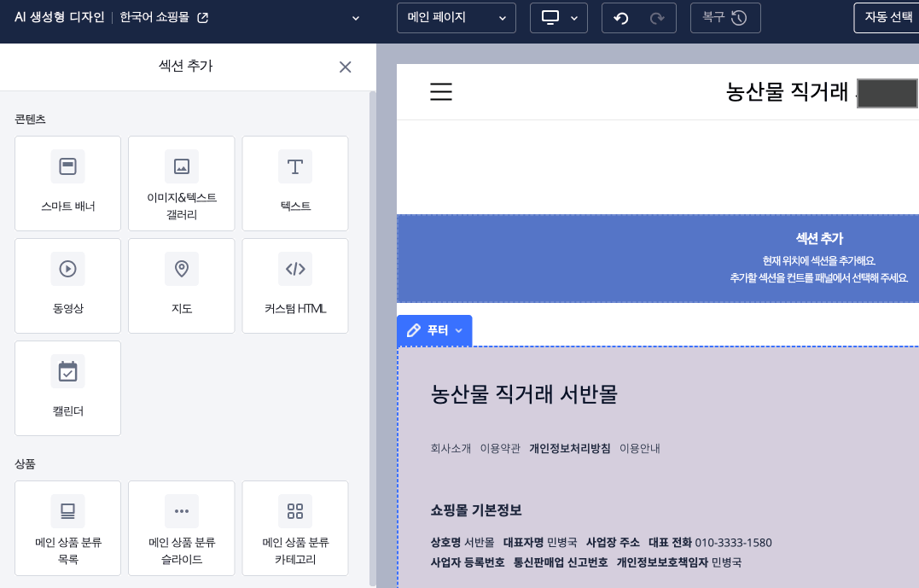
Task: Close the 섹션 추가 panel
Action: [x=345, y=67]
